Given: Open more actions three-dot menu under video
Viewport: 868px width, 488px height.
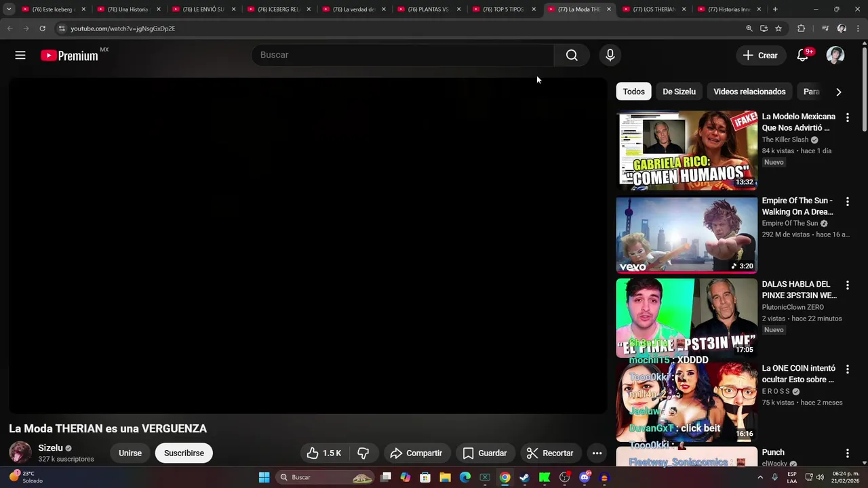Looking at the screenshot, I should pos(597,453).
